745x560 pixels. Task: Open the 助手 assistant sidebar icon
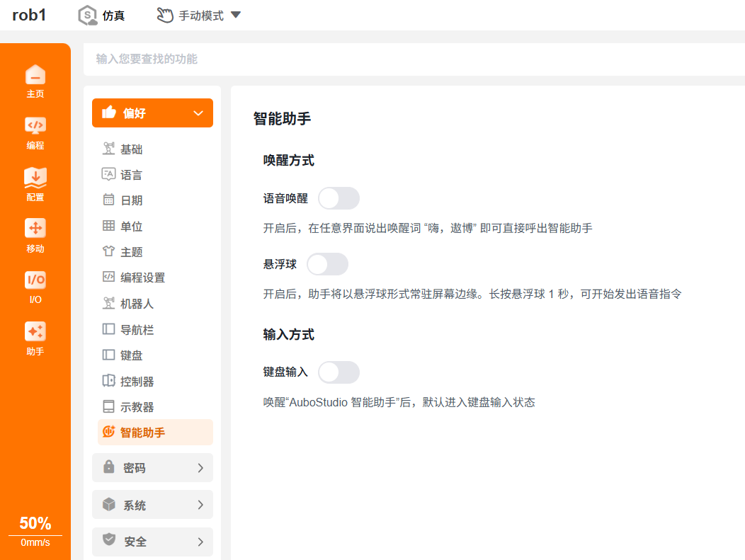coord(35,331)
